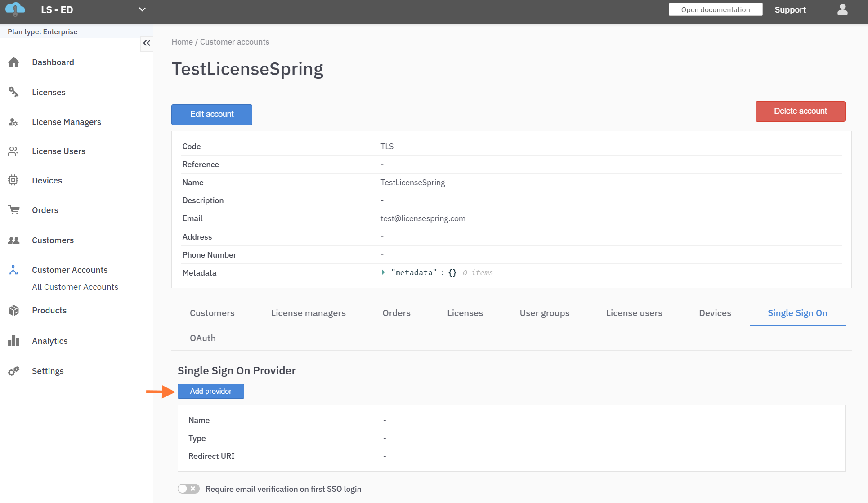868x503 pixels.
Task: Click the Delete account button
Action: click(800, 111)
